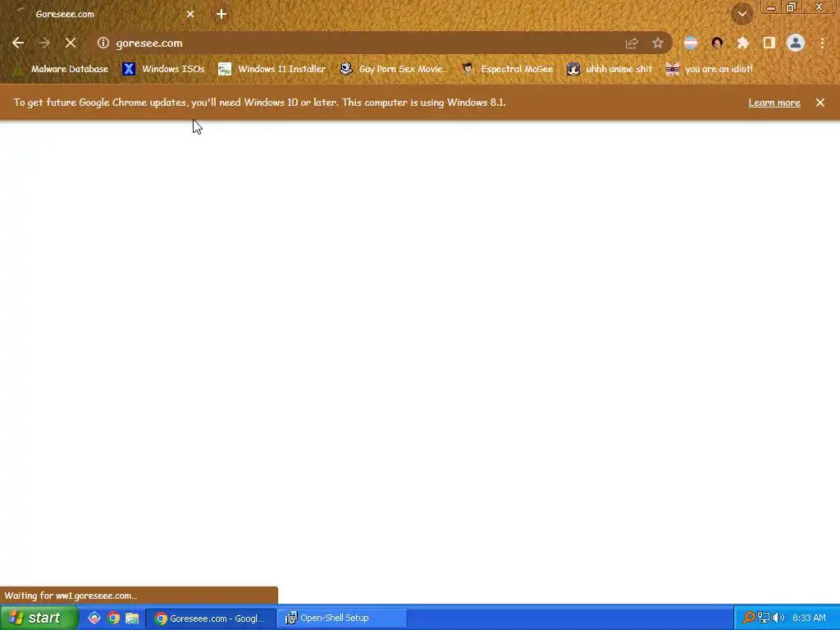Open the Chrome three-dot menu
The width and height of the screenshot is (840, 630).
(822, 43)
